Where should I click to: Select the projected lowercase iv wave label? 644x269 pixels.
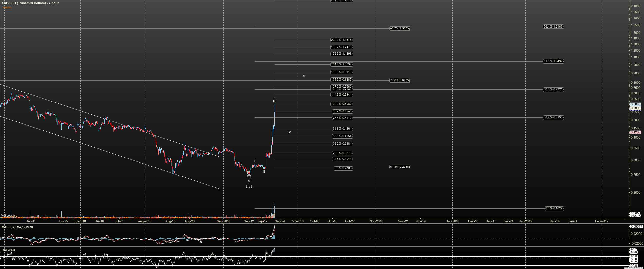point(289,132)
